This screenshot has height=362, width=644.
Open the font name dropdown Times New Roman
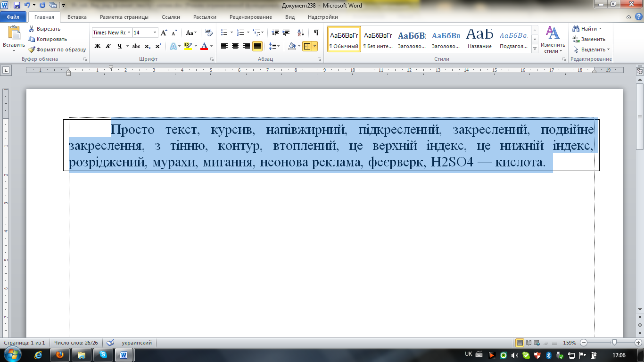click(129, 33)
